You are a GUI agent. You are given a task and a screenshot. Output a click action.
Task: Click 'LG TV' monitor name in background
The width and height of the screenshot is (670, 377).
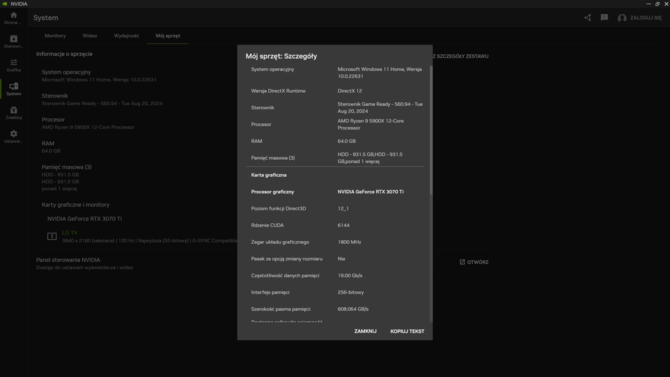(x=70, y=233)
